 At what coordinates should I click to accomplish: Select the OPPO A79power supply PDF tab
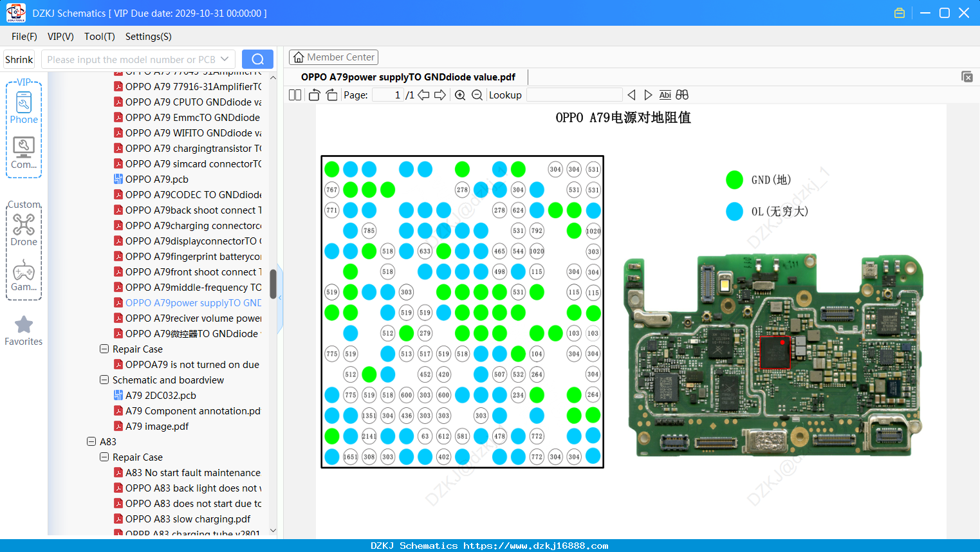coord(408,77)
